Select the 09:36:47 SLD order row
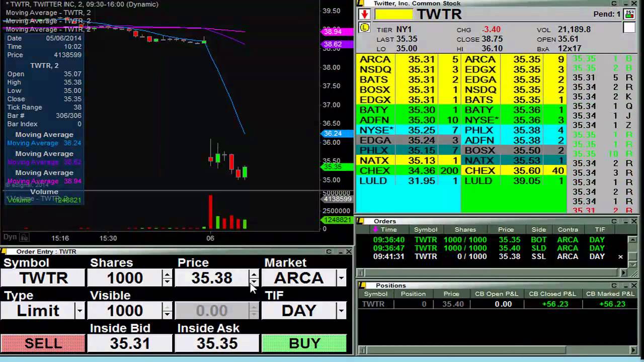 click(x=493, y=248)
